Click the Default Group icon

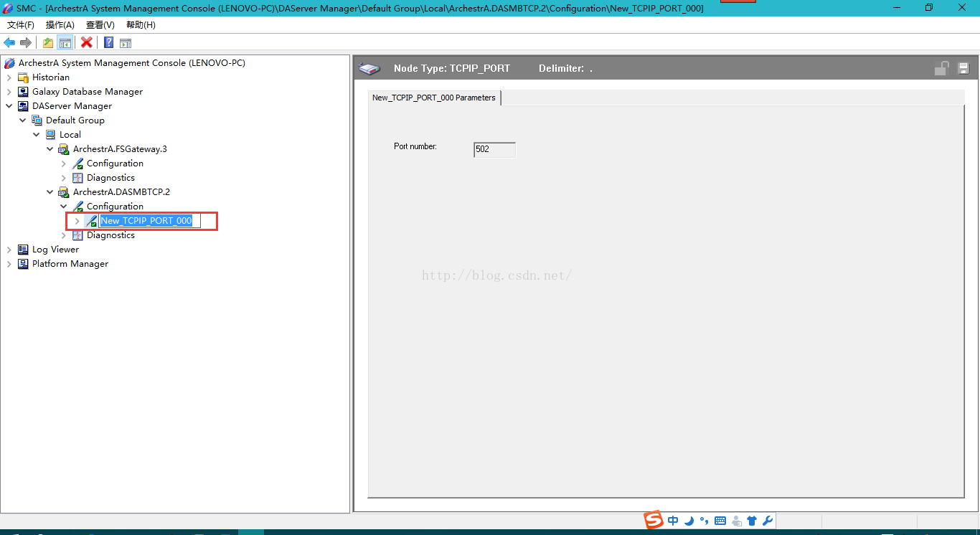click(x=37, y=120)
